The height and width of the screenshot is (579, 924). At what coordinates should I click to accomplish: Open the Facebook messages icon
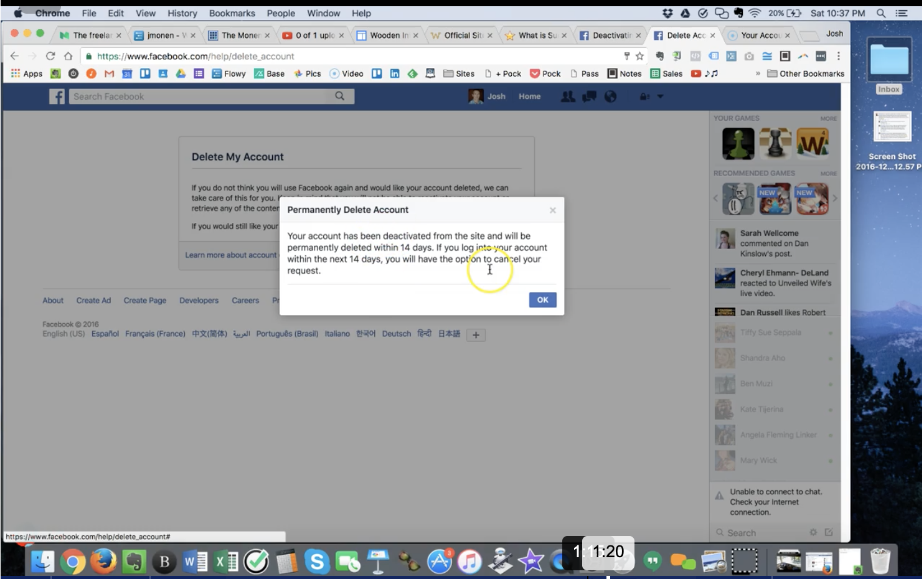589,96
